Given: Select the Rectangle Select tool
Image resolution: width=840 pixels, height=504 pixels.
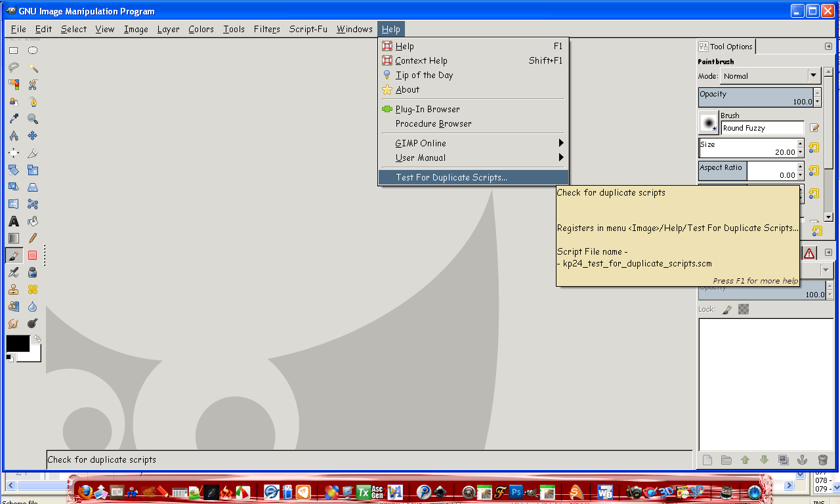Looking at the screenshot, I should pyautogui.click(x=13, y=51).
